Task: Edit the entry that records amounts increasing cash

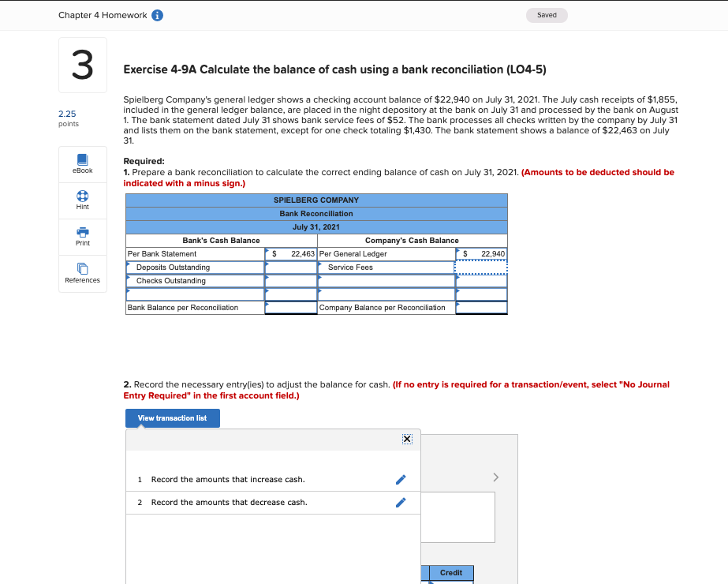Action: point(401,479)
